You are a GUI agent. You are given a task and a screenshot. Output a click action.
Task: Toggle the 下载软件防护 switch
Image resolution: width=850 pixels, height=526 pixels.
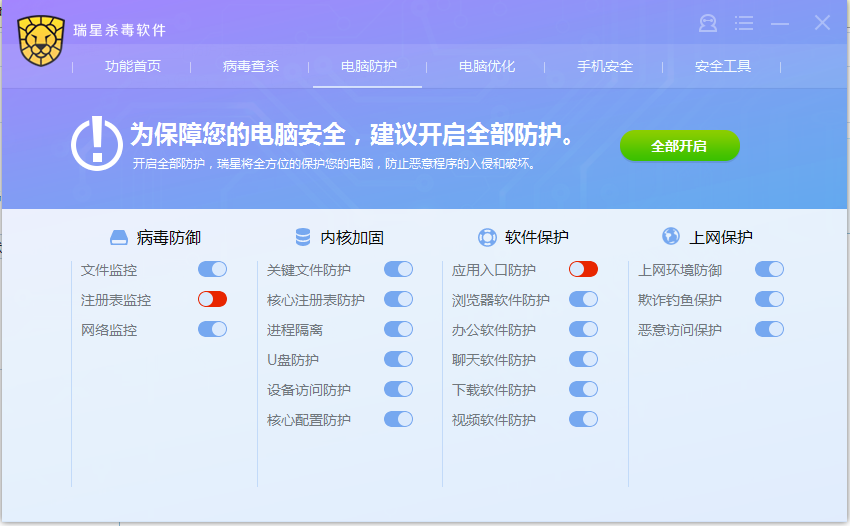coord(583,389)
